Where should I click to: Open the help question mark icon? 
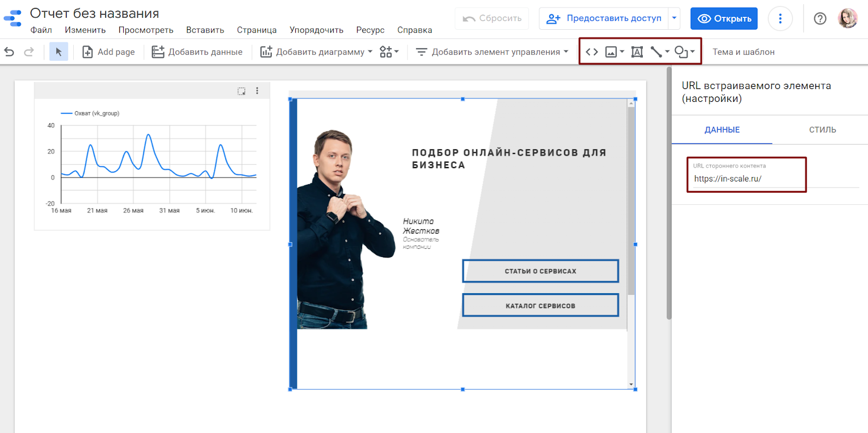(x=820, y=19)
